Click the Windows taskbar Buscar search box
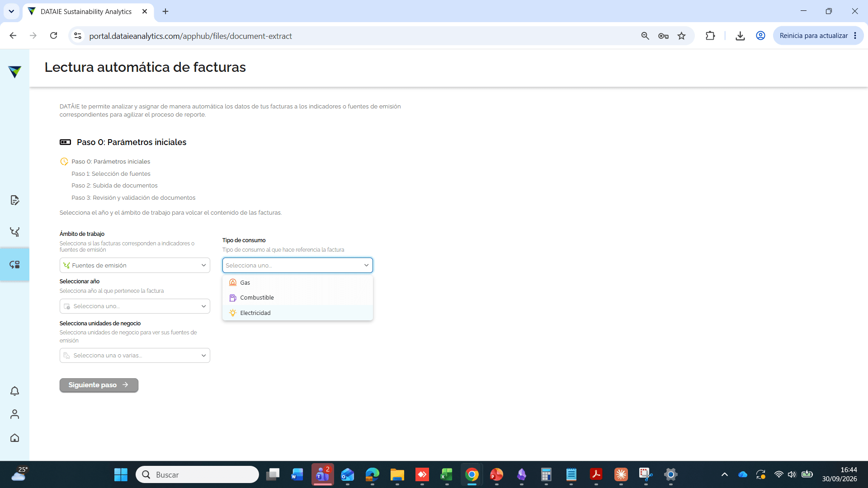 coord(197,474)
